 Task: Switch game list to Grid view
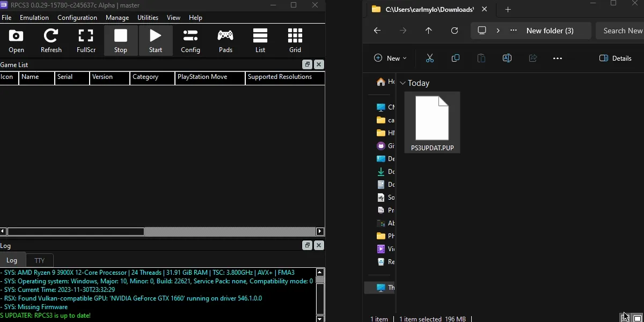295,41
